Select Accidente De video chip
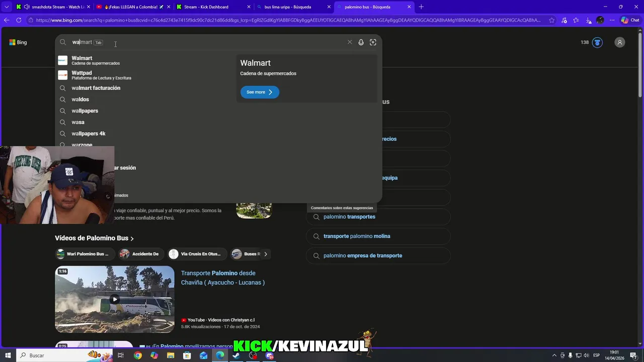The height and width of the screenshot is (362, 644). point(140,254)
